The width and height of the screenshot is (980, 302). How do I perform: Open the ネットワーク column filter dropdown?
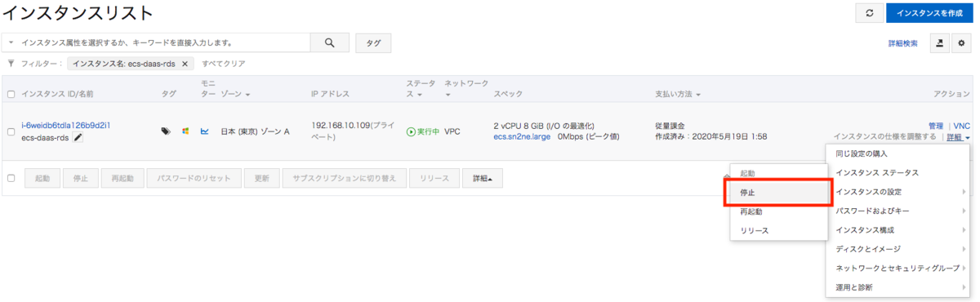(448, 95)
